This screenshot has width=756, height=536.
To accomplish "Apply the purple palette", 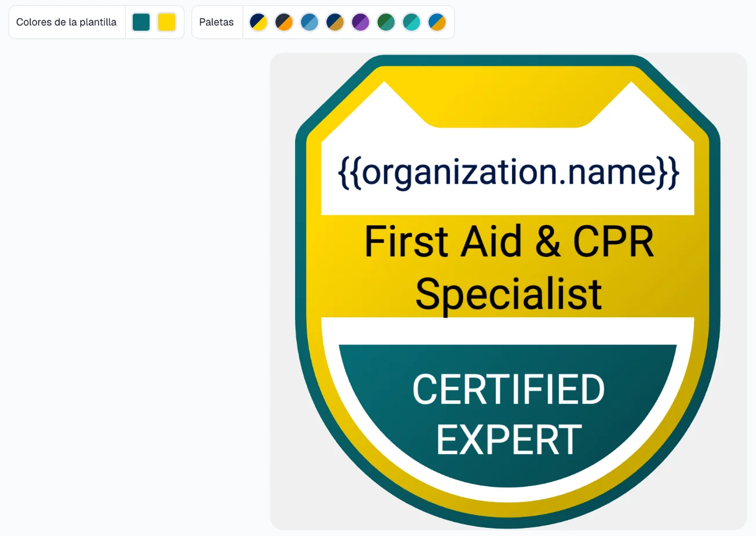I will point(360,22).
